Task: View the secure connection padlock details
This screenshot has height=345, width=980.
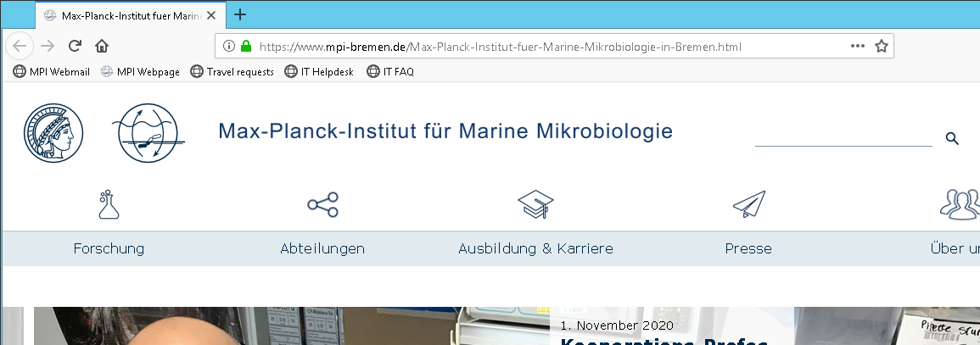Action: click(x=245, y=46)
